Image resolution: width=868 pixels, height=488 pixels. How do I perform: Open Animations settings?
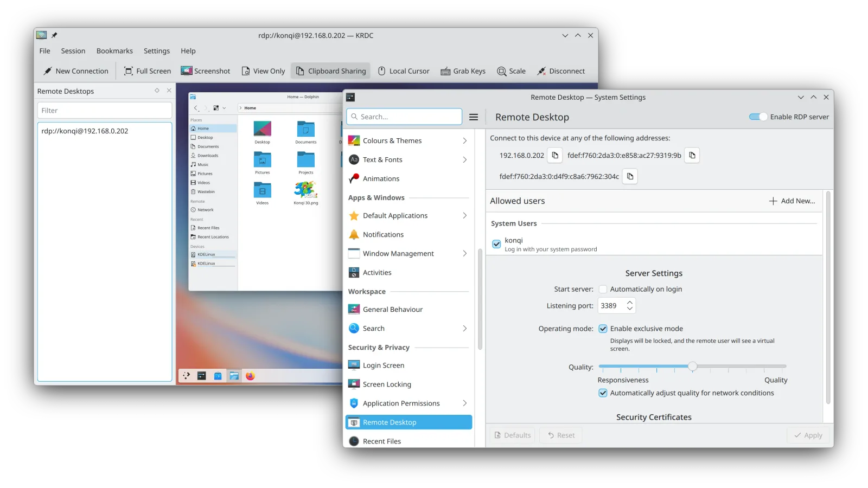409,178
